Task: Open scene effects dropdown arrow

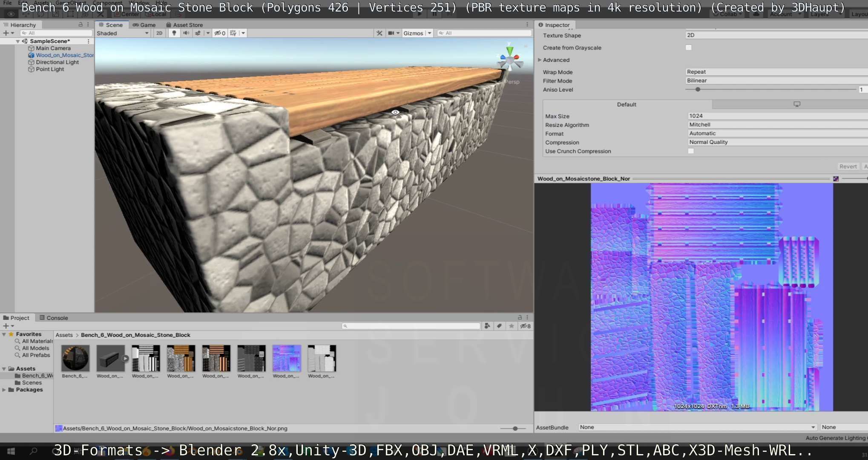Action: coord(207,33)
